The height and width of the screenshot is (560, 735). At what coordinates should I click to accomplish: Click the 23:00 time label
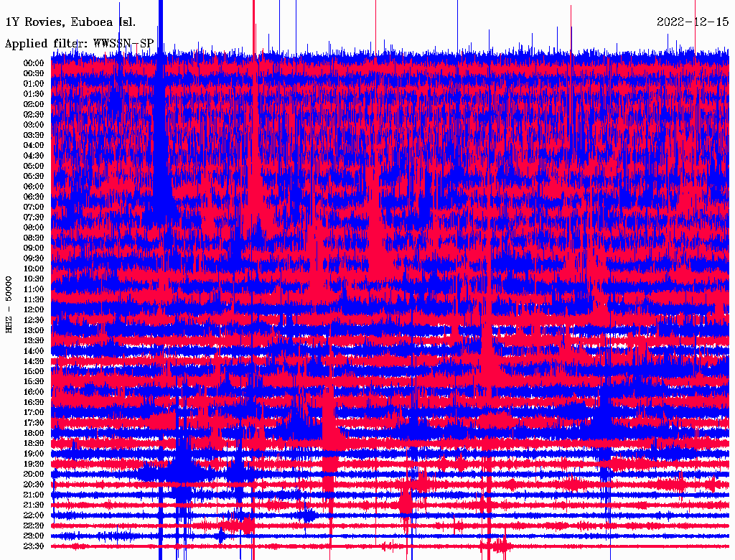(x=34, y=536)
